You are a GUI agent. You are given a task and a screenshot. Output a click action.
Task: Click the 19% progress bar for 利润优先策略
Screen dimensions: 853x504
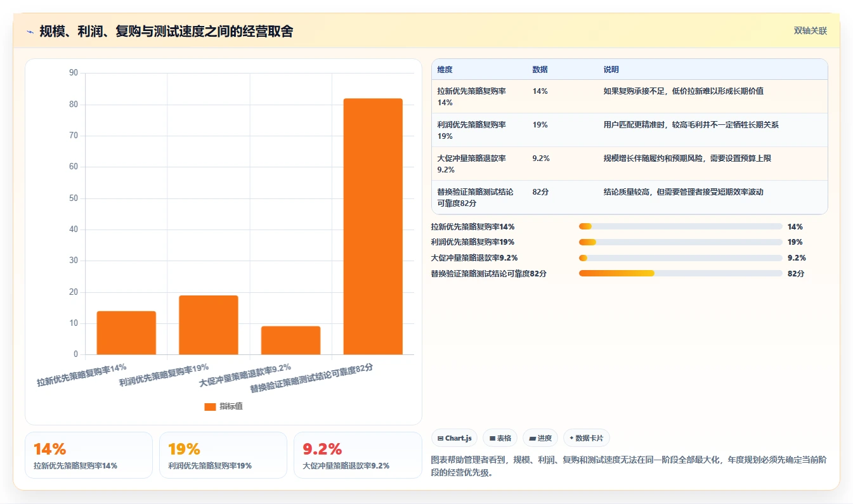pyautogui.click(x=680, y=242)
